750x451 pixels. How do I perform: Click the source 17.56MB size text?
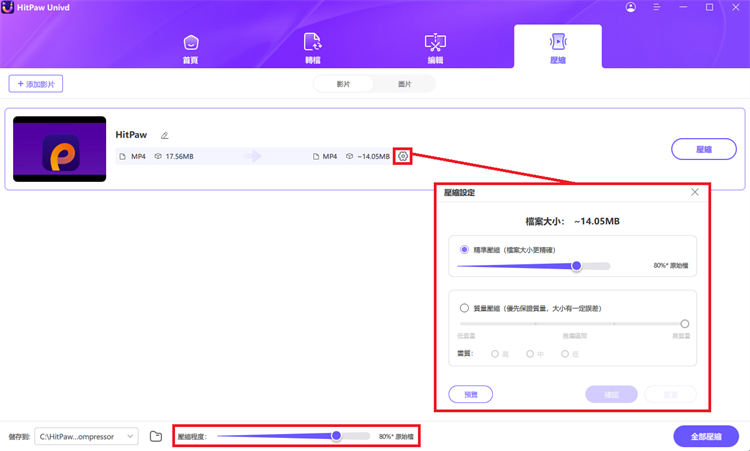pos(179,156)
